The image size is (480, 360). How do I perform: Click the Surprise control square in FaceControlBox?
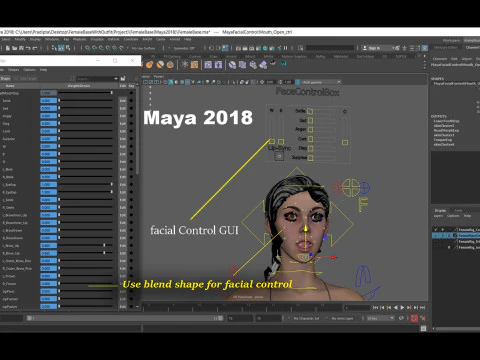[x=310, y=158]
